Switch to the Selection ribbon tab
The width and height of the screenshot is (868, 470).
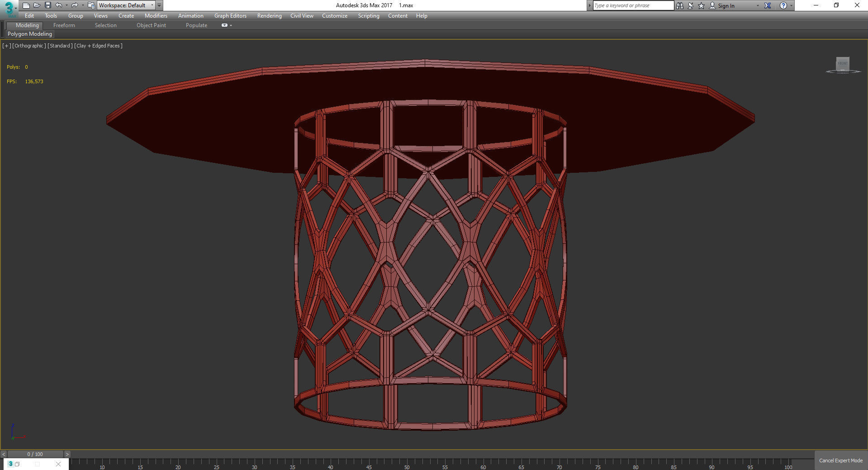(106, 25)
